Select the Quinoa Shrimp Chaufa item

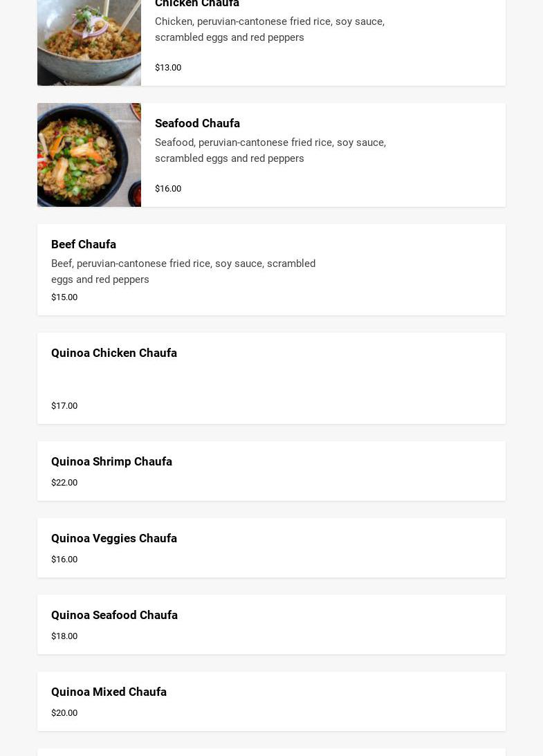[x=111, y=461]
